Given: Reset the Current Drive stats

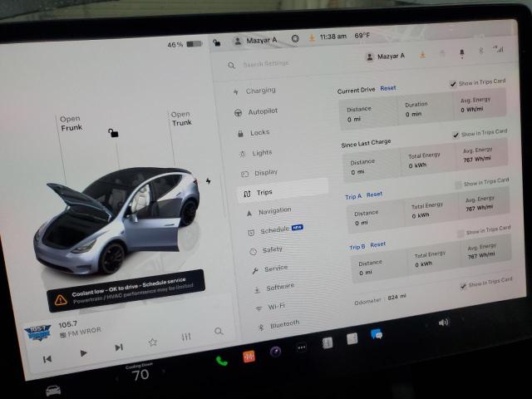Looking at the screenshot, I should point(388,88).
